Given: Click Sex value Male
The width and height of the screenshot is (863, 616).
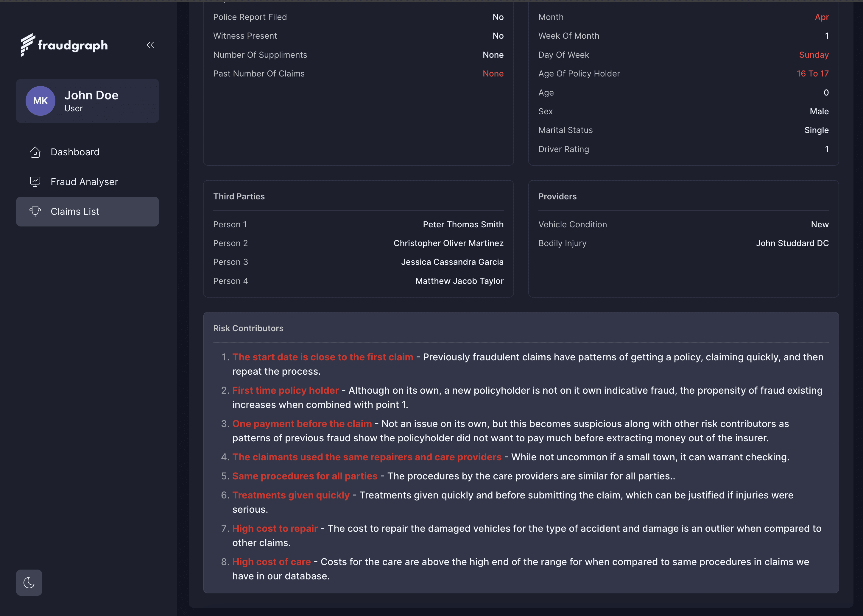Looking at the screenshot, I should (x=819, y=112).
